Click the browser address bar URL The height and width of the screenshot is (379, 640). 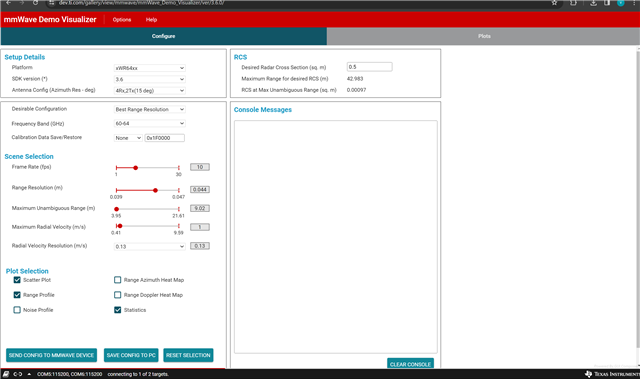pyautogui.click(x=141, y=2)
